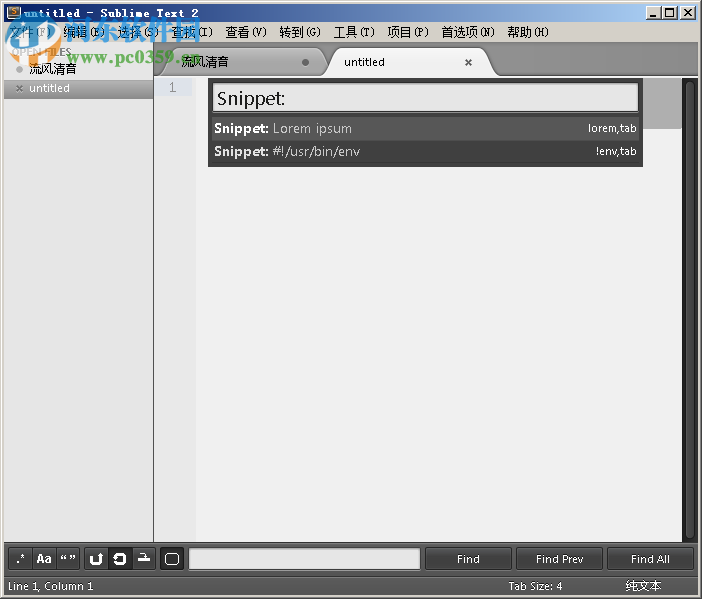Screen dimensions: 702x599
Task: Toggle in-selection search button
Action: (144, 559)
